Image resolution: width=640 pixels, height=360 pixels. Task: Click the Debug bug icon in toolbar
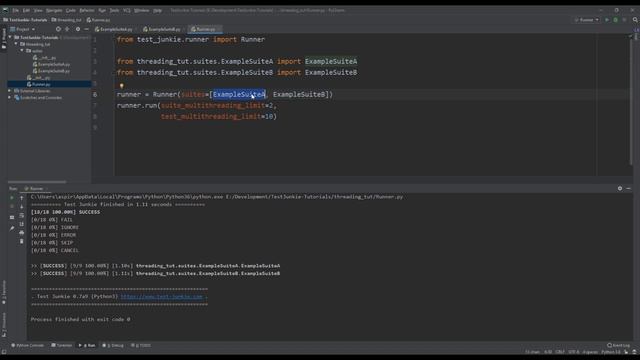616,20
